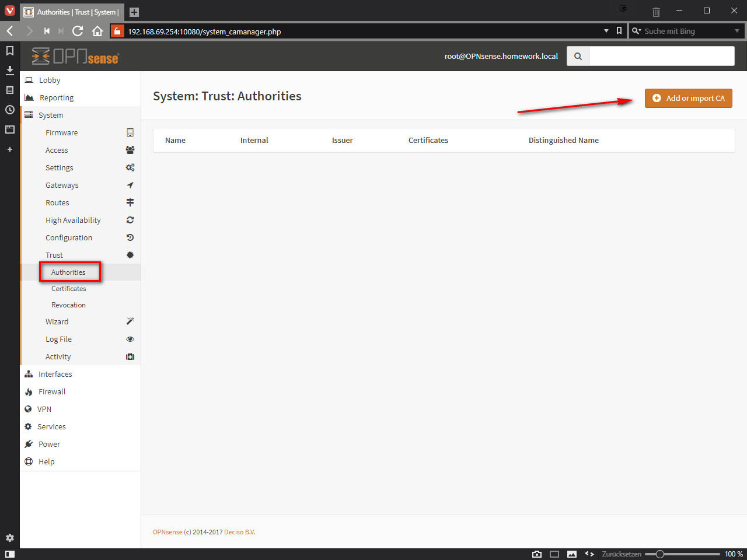The width and height of the screenshot is (747, 560).
Task: Open the Access menu item
Action: pos(57,150)
